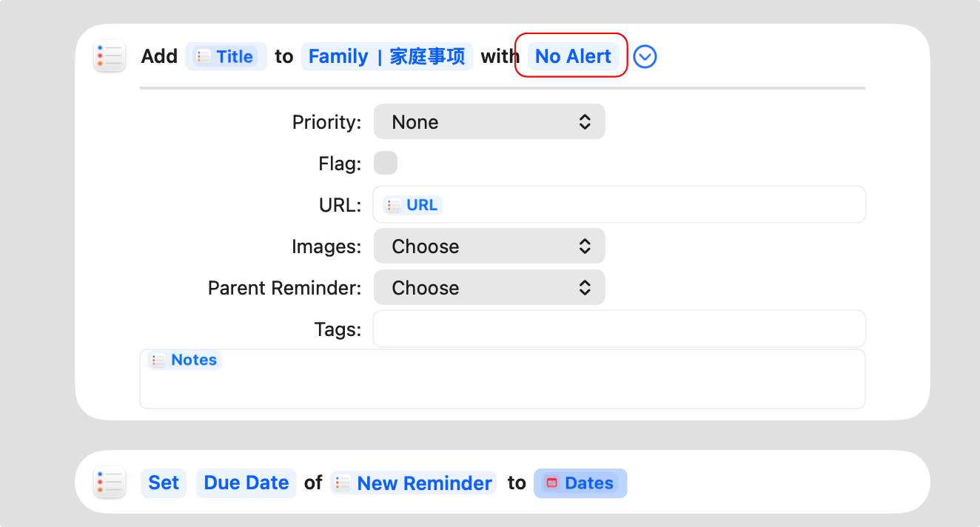Click the Notes variable token

click(185, 360)
